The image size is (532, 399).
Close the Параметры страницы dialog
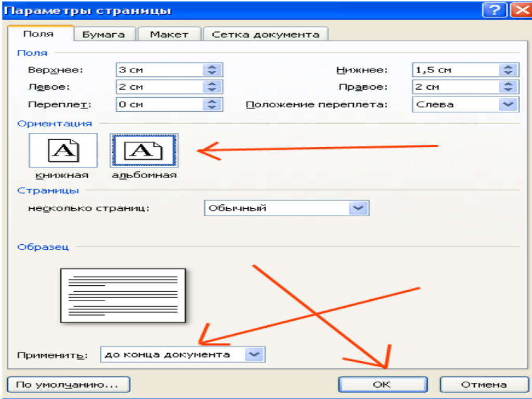(521, 10)
